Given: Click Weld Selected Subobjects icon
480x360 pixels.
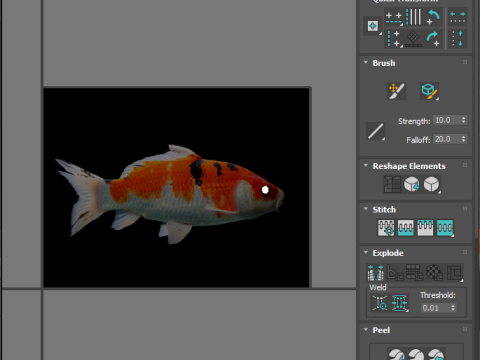Looking at the screenshot, I should point(399,303).
